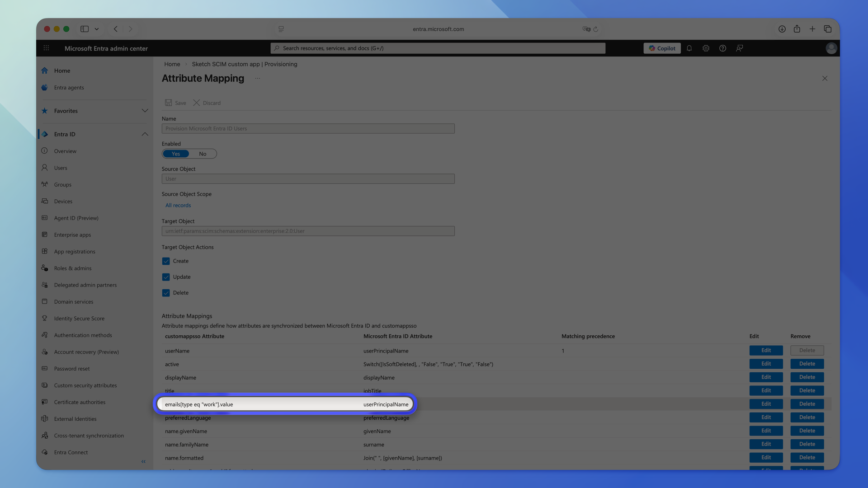This screenshot has height=488, width=868.
Task: Click the Safari share icon
Action: coord(797,29)
